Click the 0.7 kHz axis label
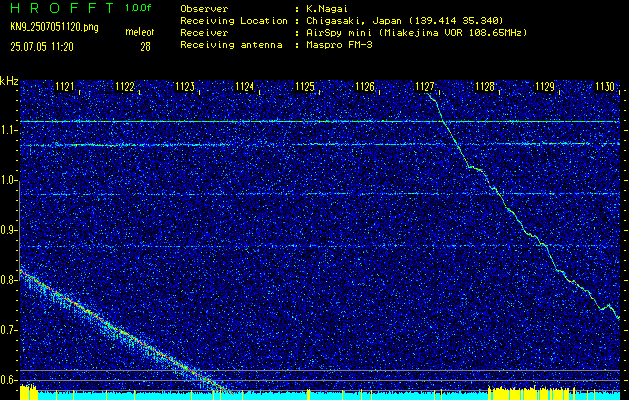This screenshot has width=629, height=400. coord(8,330)
